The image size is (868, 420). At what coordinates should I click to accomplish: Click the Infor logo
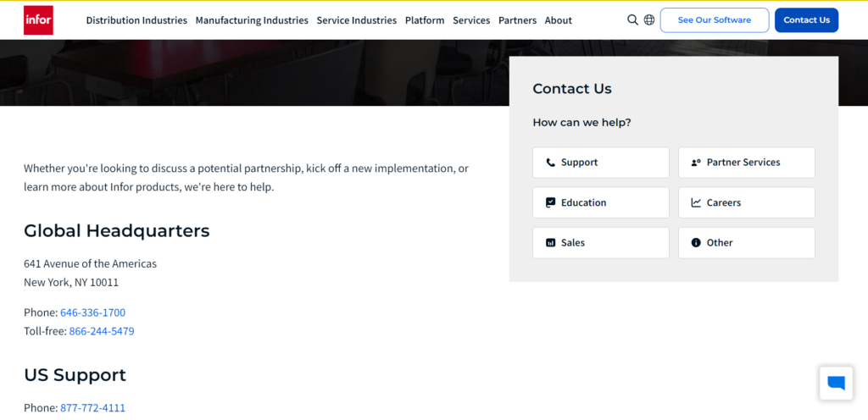pyautogui.click(x=38, y=19)
